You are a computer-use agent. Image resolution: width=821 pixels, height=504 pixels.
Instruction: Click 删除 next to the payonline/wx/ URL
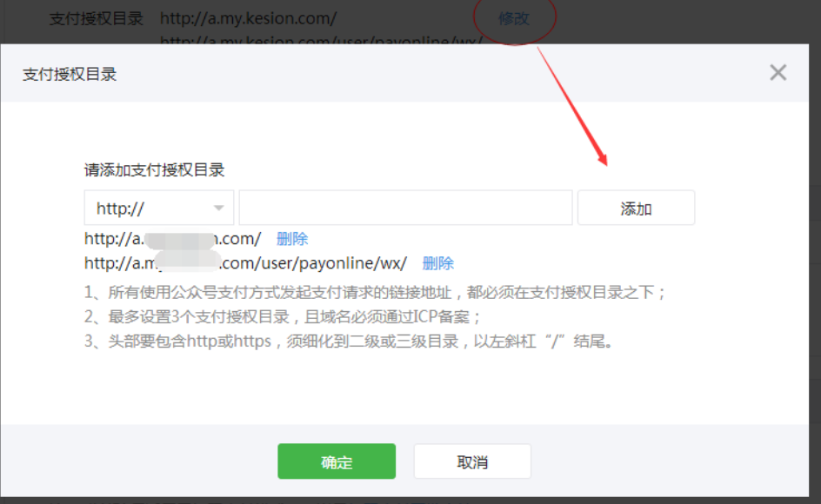[x=437, y=263]
